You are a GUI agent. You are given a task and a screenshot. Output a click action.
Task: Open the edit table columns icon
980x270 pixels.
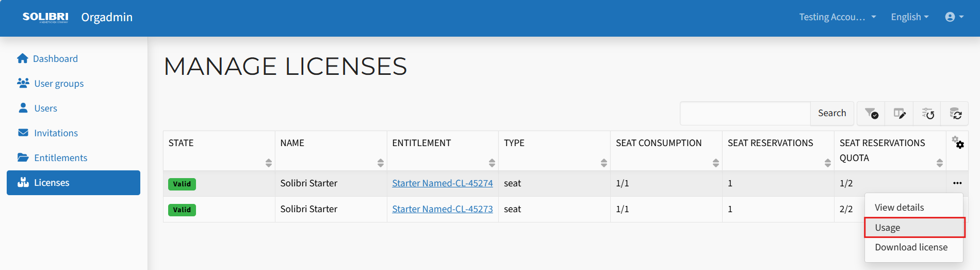coord(900,114)
